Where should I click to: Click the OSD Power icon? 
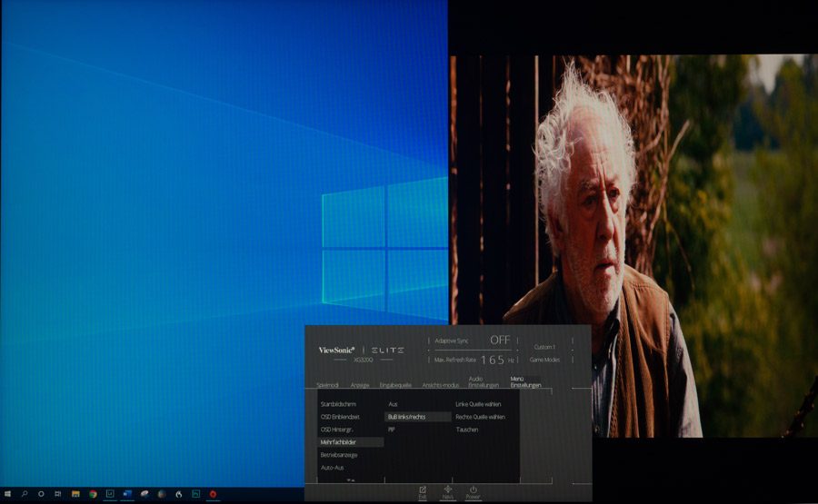(474, 492)
